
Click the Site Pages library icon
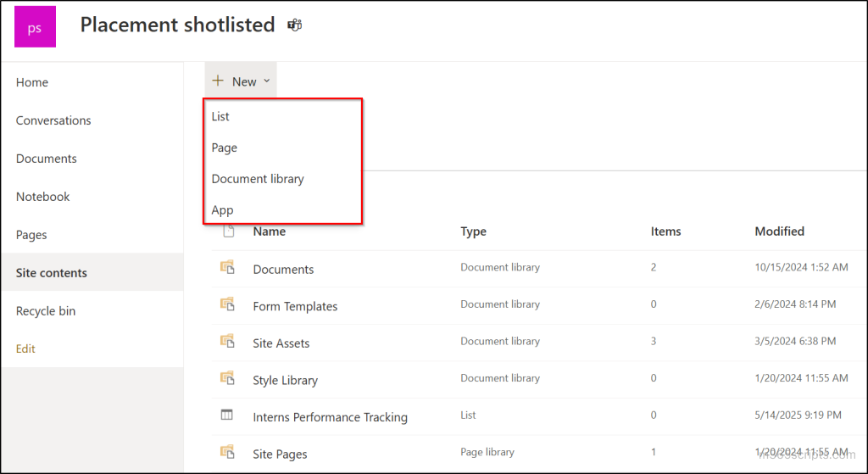(x=226, y=453)
